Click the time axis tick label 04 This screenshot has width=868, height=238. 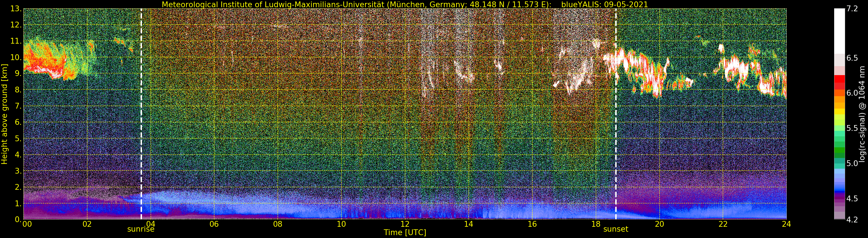point(151,224)
